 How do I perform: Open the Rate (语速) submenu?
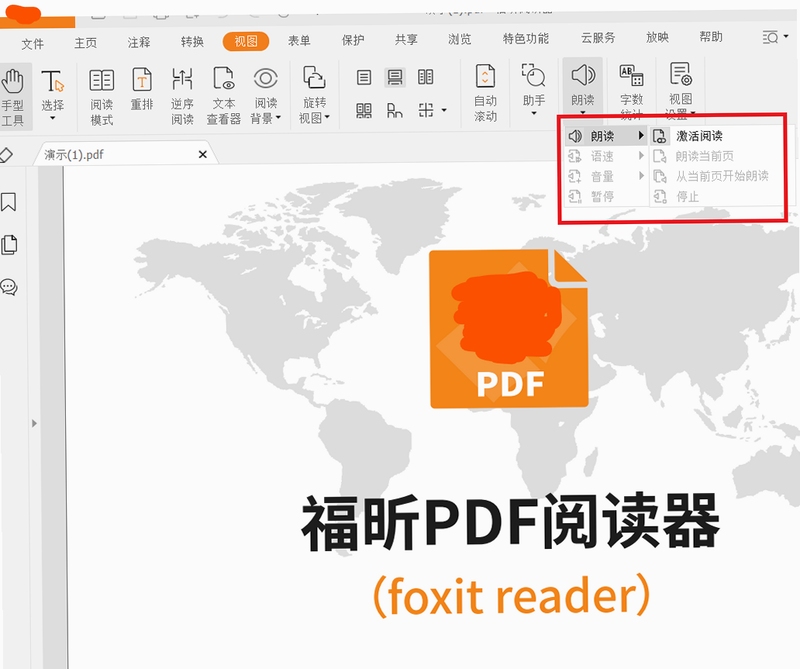coord(606,156)
